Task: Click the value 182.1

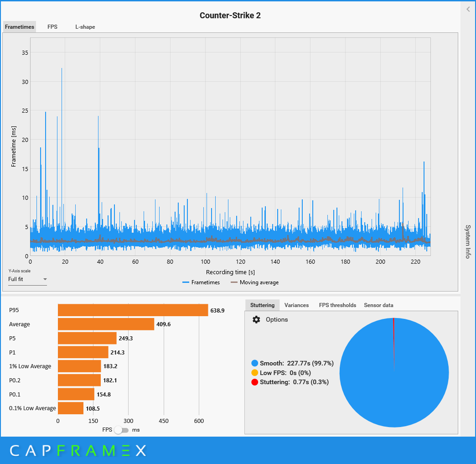Action: click(110, 380)
